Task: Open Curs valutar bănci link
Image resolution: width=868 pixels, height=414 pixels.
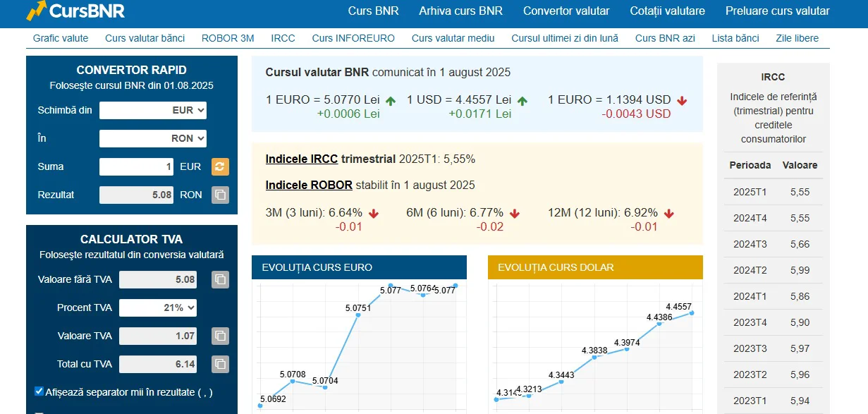Action: click(145, 38)
